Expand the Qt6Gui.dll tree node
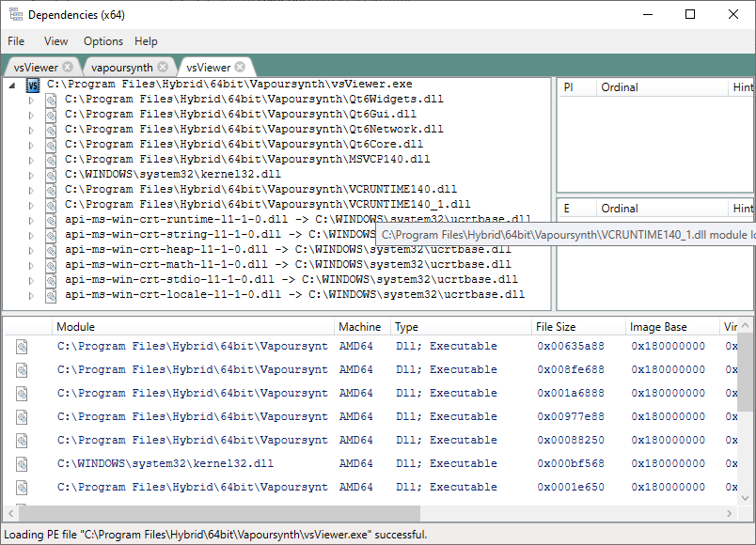This screenshot has width=756, height=545. point(31,115)
